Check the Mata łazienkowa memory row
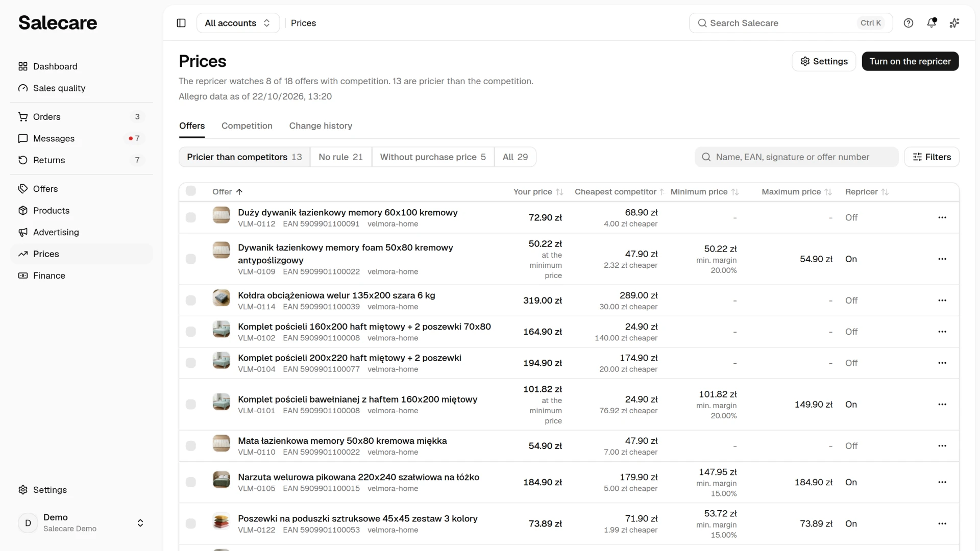Screen dimensions: 980x551 point(191,446)
